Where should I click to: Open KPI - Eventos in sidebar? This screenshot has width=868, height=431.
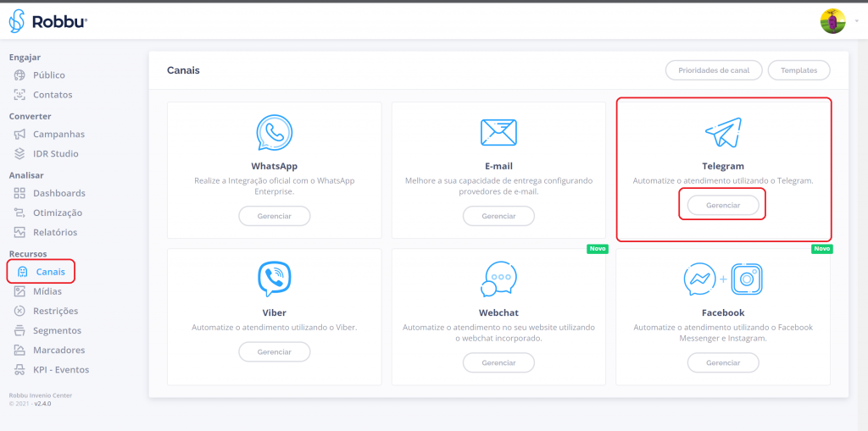60,369
